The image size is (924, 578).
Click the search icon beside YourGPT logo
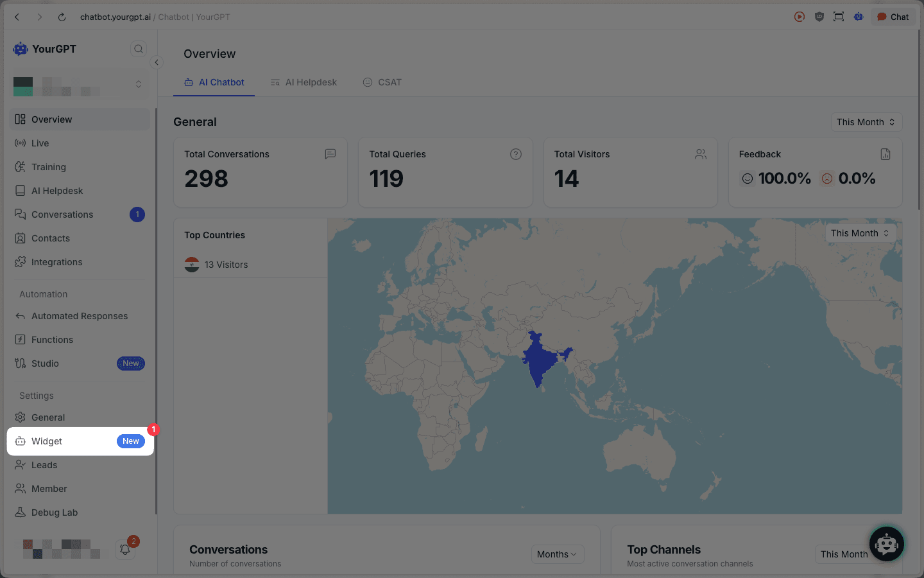138,49
